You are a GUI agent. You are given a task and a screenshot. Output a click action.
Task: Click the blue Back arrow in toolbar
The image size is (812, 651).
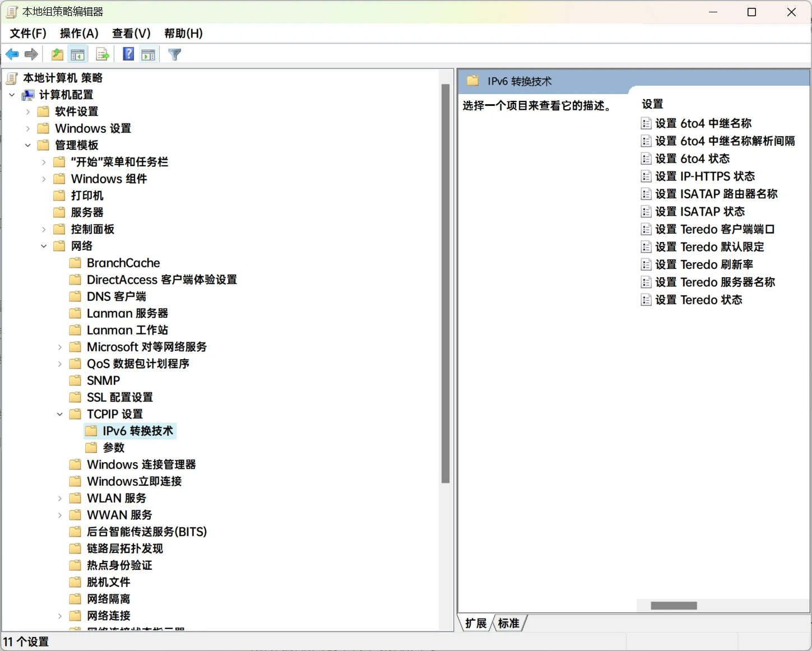click(12, 54)
